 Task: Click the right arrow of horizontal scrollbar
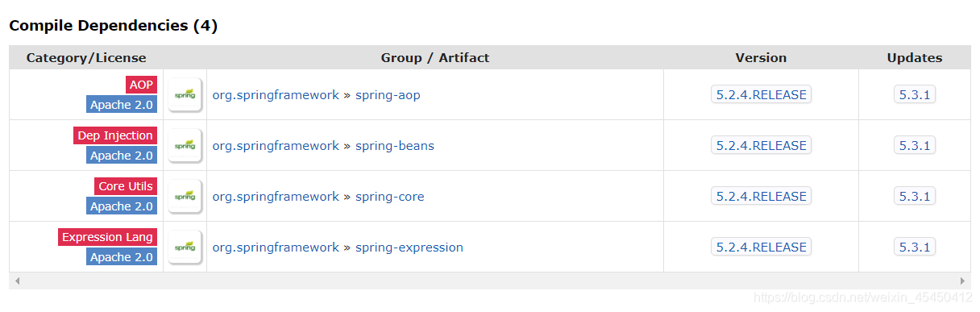(x=962, y=281)
